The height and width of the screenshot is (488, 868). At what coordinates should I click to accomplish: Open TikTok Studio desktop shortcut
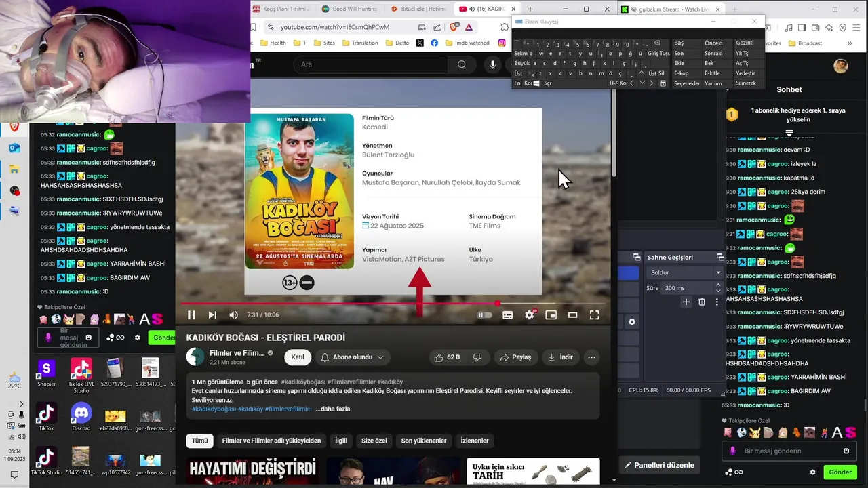tap(46, 461)
